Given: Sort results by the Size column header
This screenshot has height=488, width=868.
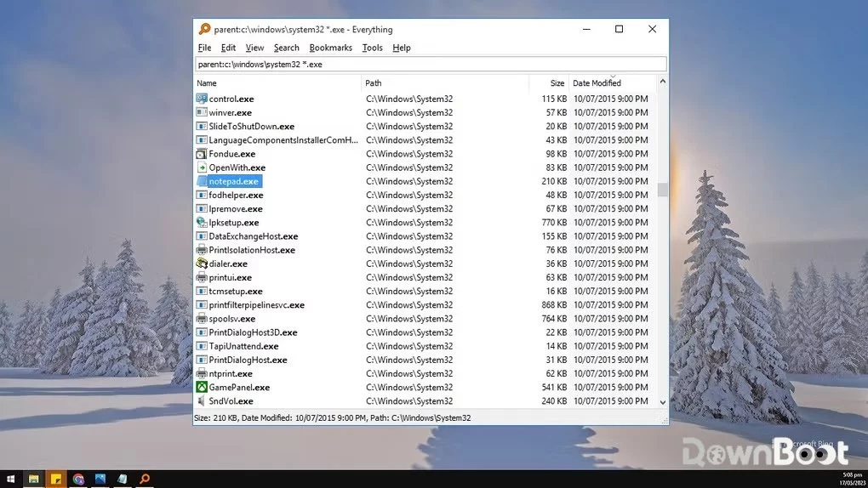Looking at the screenshot, I should coord(549,83).
